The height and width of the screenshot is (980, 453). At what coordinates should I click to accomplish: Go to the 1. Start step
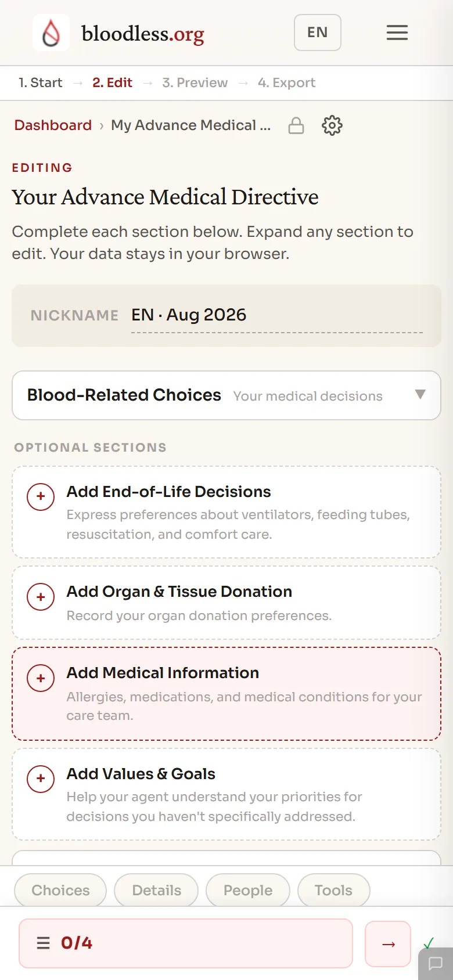(40, 83)
